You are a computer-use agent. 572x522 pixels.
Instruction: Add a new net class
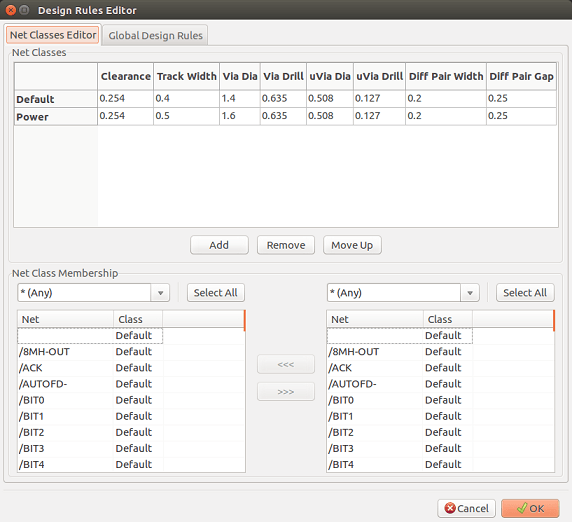pyautogui.click(x=219, y=245)
